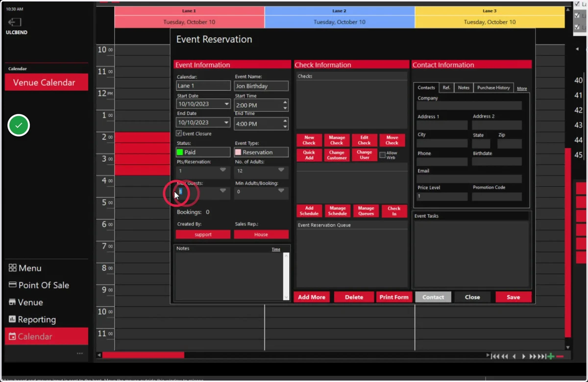Click the Edit Check button
The width and height of the screenshot is (588, 382).
tap(365, 140)
